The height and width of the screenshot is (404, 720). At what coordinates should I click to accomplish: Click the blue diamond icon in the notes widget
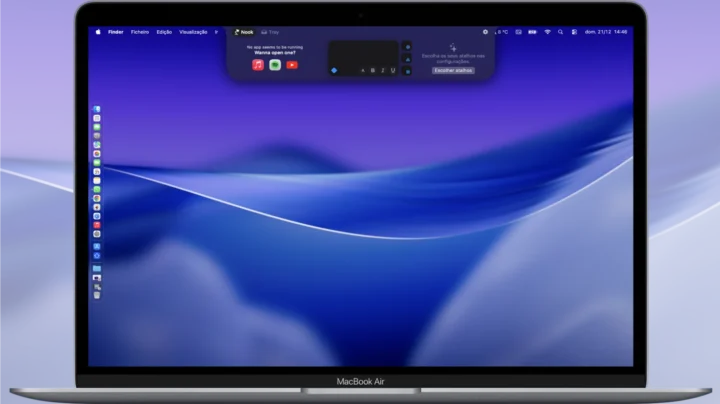click(x=334, y=70)
